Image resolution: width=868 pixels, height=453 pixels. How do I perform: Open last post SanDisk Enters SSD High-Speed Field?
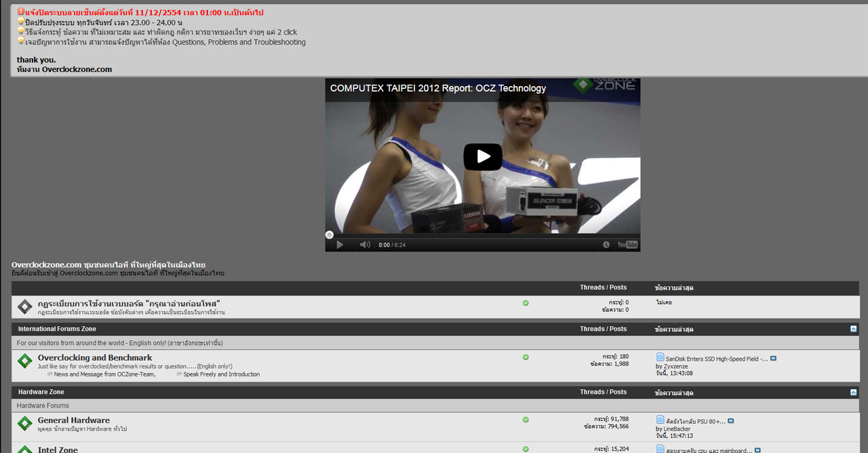coord(717,359)
